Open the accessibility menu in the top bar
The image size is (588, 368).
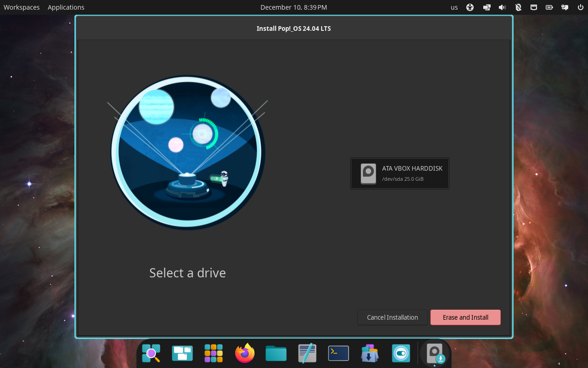tap(470, 7)
